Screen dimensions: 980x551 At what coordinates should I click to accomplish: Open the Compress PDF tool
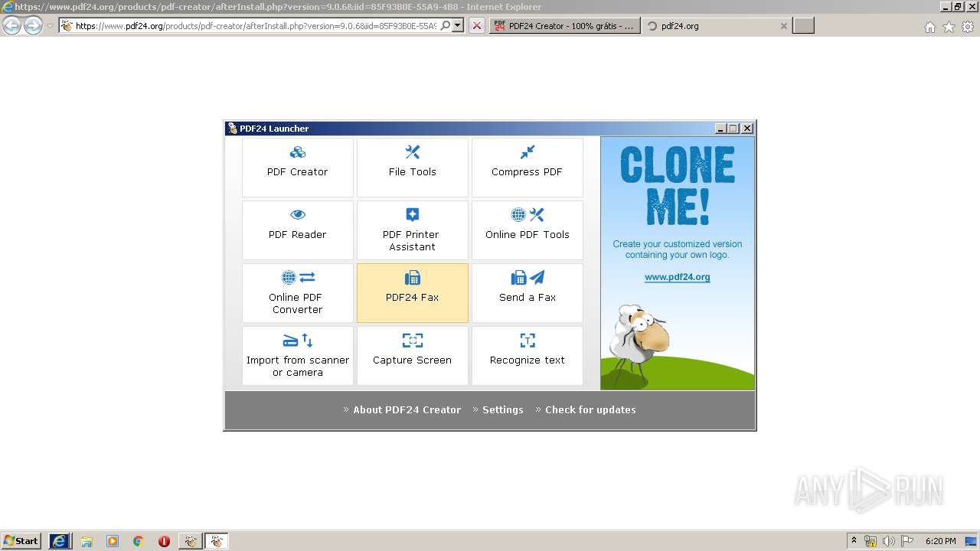click(528, 167)
